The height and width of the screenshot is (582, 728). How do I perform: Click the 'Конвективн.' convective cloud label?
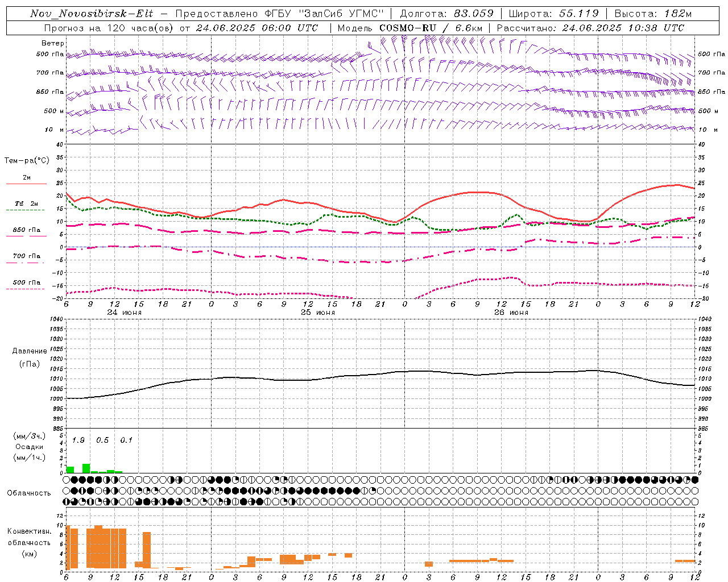(30, 531)
